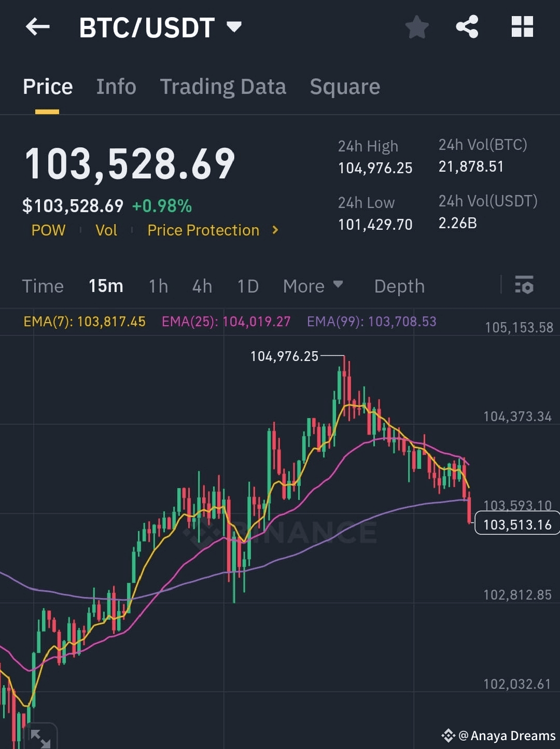The image size is (560, 749).
Task: Tap the share icon
Action: pyautogui.click(x=467, y=27)
